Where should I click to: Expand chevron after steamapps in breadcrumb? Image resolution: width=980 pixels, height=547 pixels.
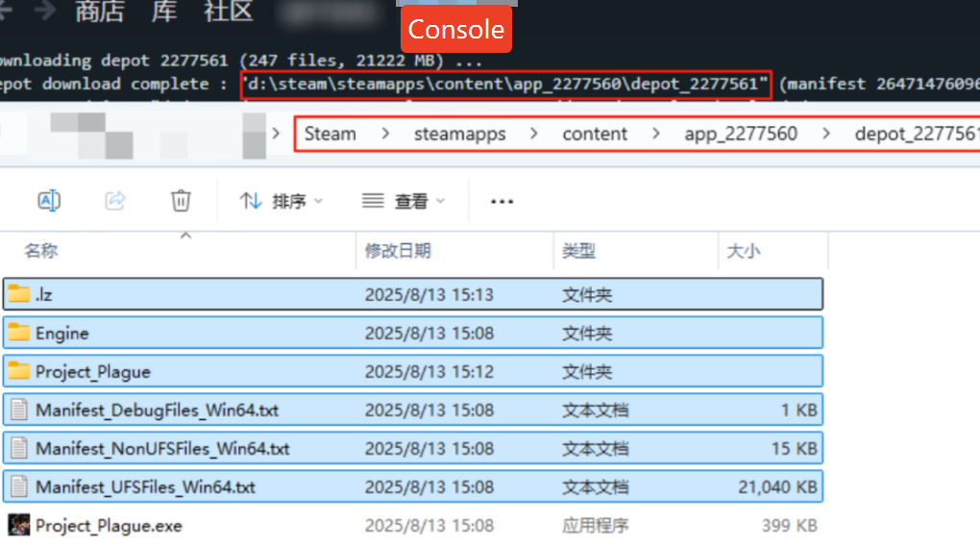534,134
